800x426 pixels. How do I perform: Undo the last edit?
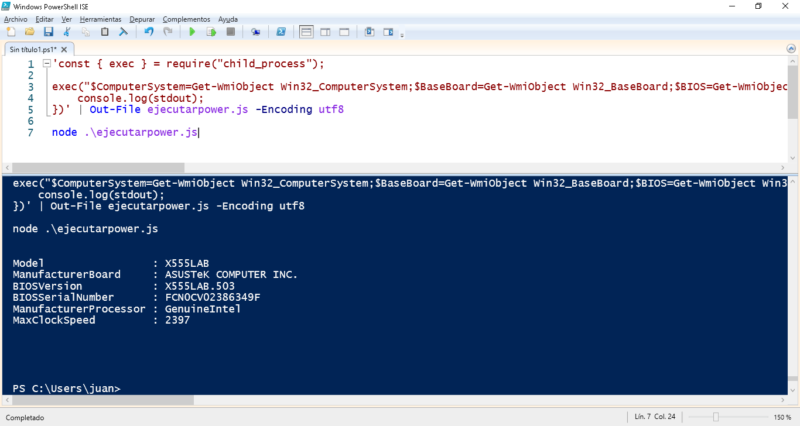pyautogui.click(x=148, y=32)
